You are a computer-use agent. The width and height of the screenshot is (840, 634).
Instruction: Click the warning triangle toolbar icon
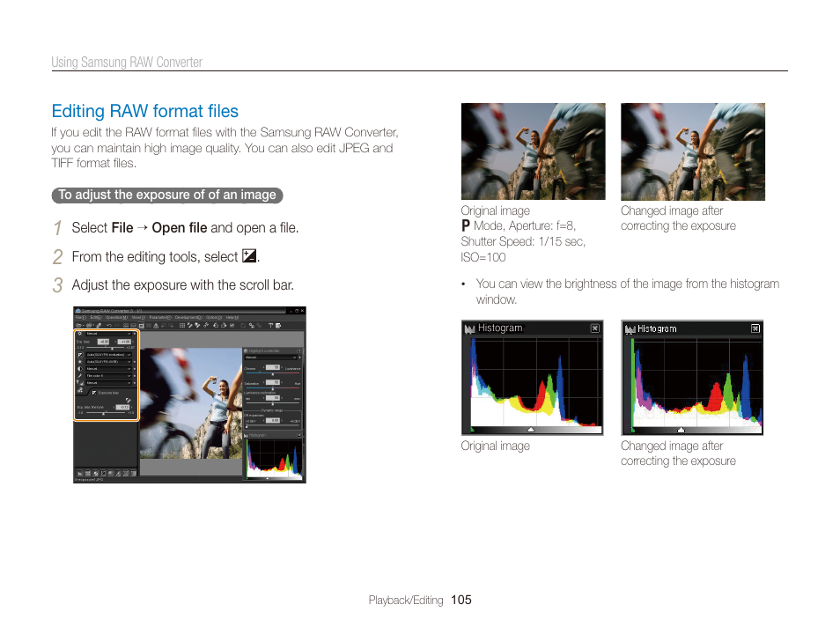[x=155, y=325]
